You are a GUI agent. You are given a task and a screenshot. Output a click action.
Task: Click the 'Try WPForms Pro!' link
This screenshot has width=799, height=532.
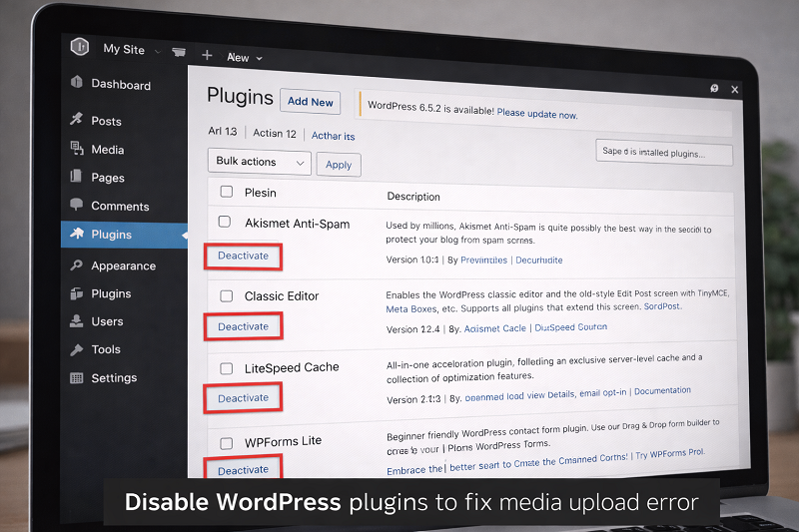coord(669,453)
